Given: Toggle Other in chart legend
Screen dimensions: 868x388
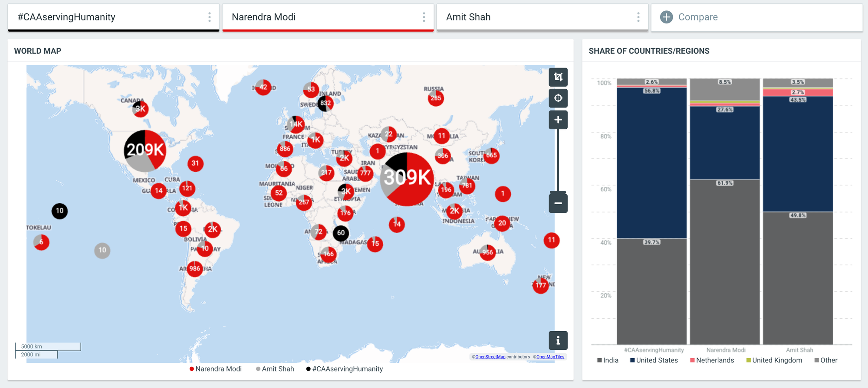Looking at the screenshot, I should click(x=826, y=360).
